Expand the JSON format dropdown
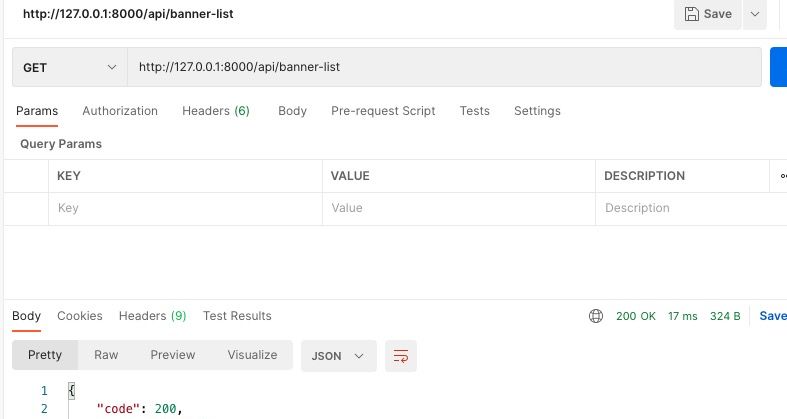Viewport: 787px width, 419px height. pyautogui.click(x=338, y=356)
